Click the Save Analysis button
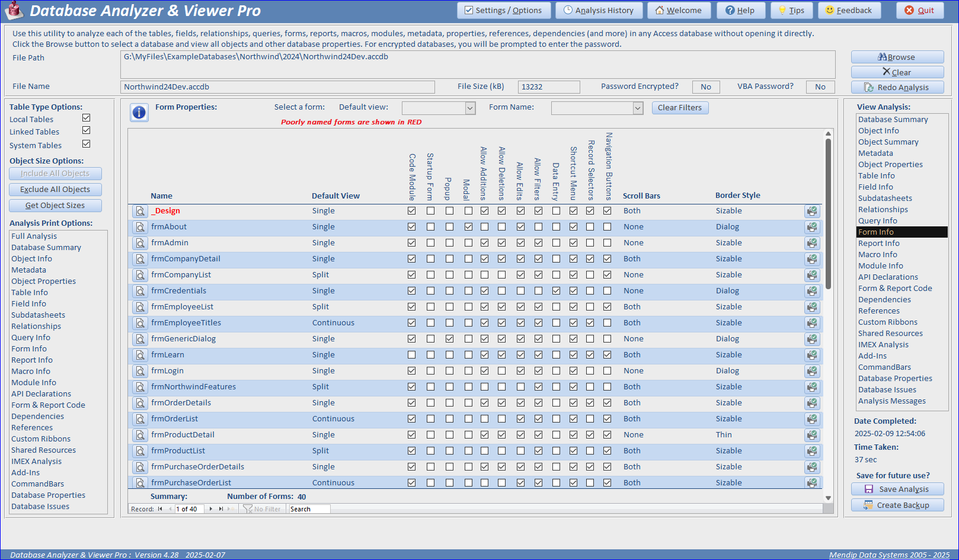This screenshot has height=560, width=959. click(x=897, y=489)
